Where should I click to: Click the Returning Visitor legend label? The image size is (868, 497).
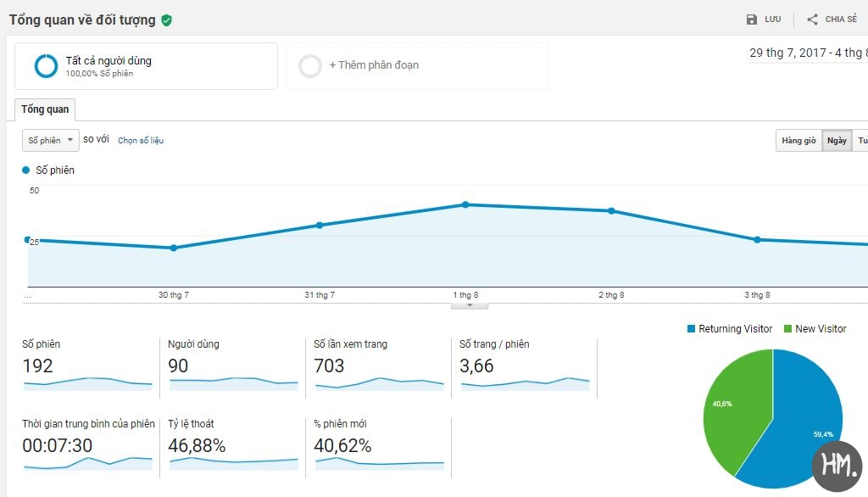click(x=735, y=328)
